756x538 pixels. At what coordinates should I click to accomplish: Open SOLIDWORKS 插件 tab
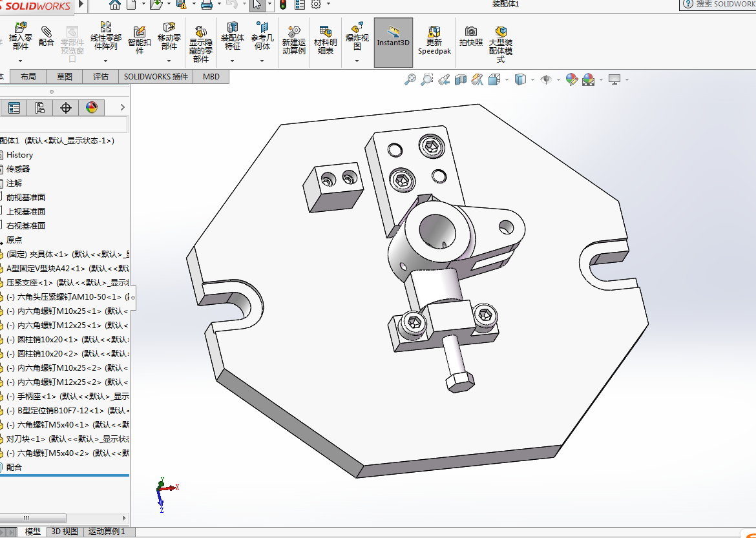pos(156,77)
